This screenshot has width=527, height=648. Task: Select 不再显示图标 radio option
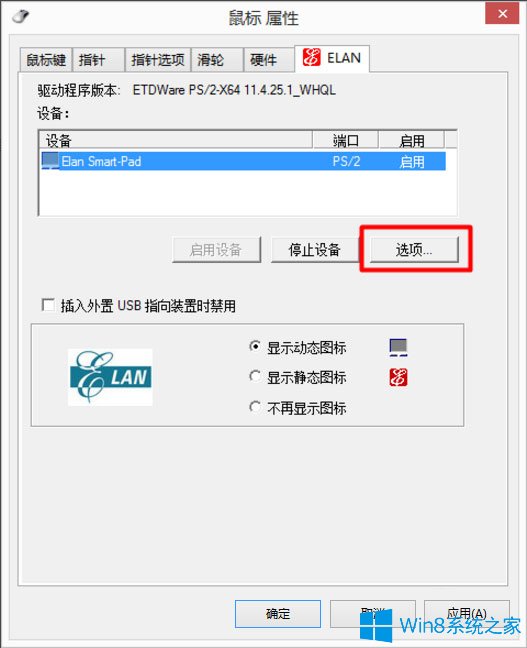tap(255, 407)
